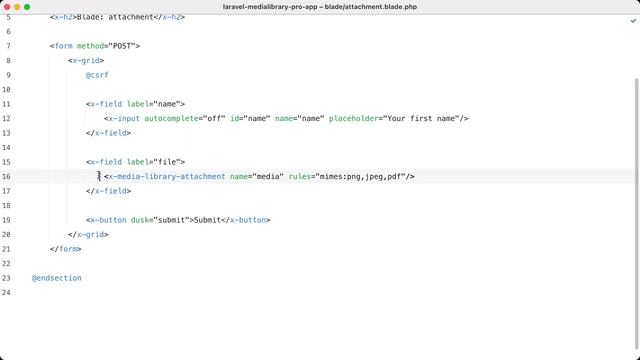Click the rules="mimes:png,jpeg,pdf" attribute
Viewport: 640px width, 360px height.
(347, 176)
